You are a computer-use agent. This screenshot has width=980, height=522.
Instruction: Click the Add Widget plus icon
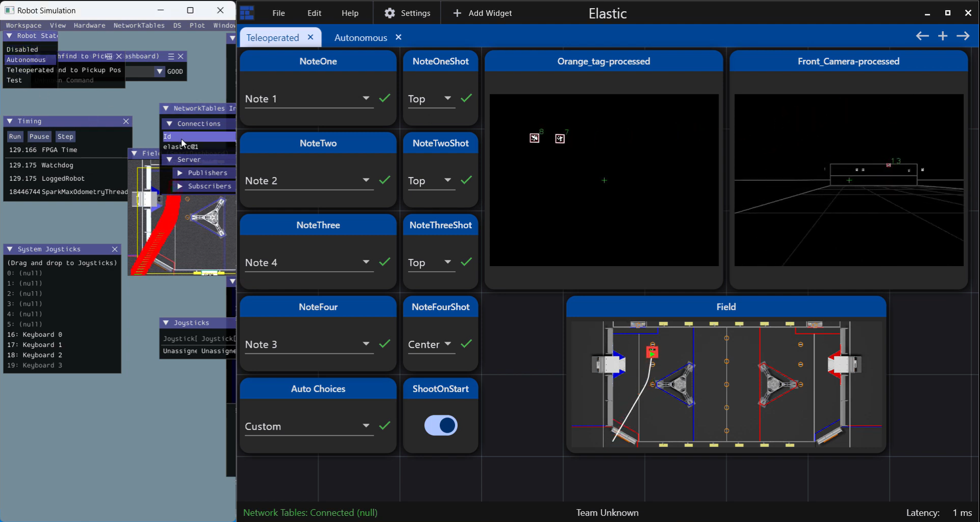[x=457, y=13]
